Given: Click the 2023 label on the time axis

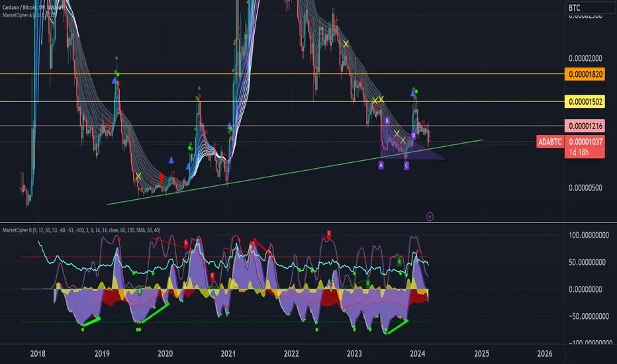Looking at the screenshot, I should tap(354, 354).
